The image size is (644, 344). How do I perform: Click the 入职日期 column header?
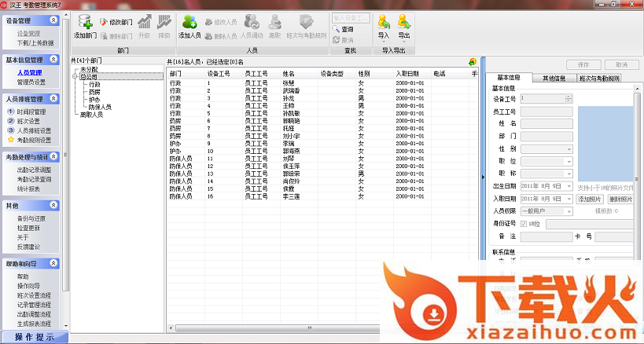[x=412, y=74]
